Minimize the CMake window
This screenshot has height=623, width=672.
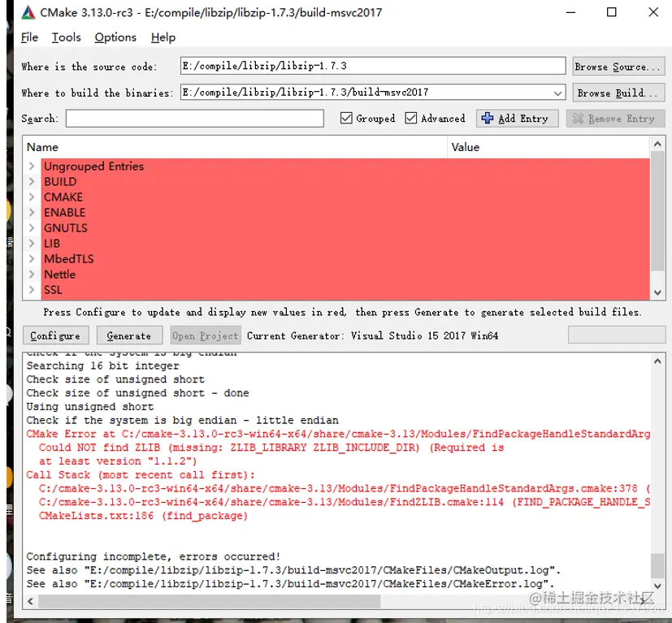click(570, 12)
